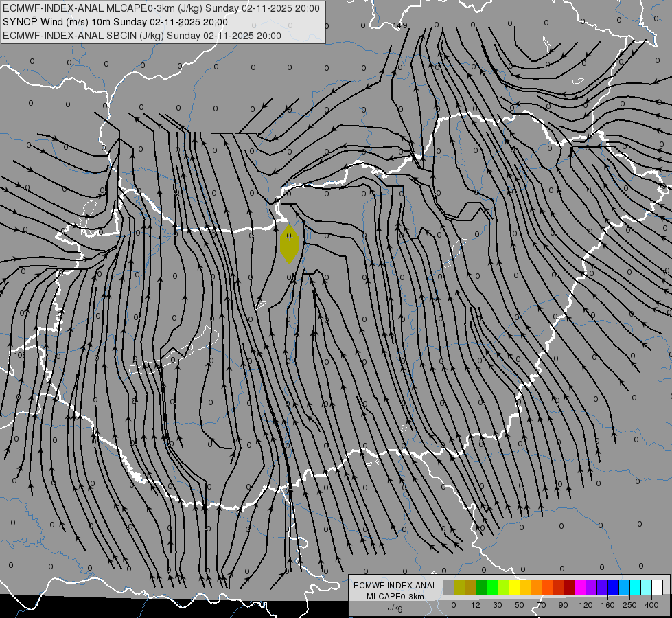Click the legend tick label 90
Screen dimensions: 672x618
(x=563, y=605)
